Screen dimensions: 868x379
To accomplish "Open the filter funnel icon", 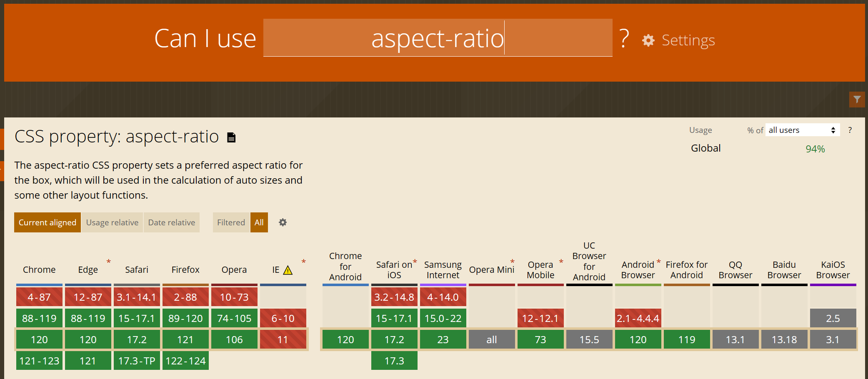I will pos(857,99).
